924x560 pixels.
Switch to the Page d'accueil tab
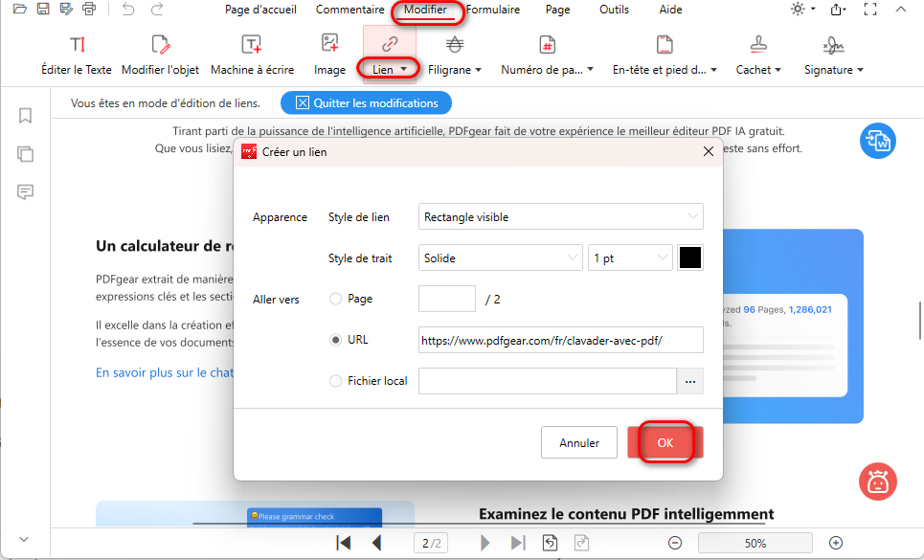pyautogui.click(x=260, y=10)
